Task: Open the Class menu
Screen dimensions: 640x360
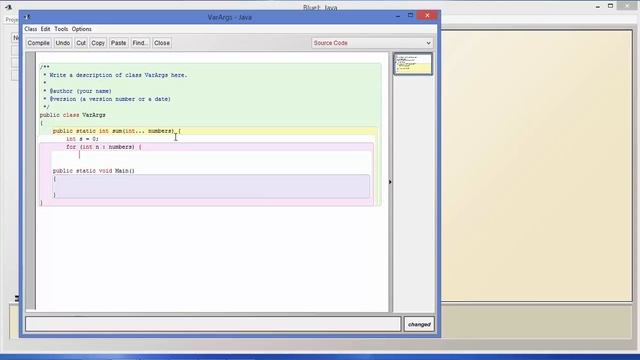Action: click(x=31, y=29)
